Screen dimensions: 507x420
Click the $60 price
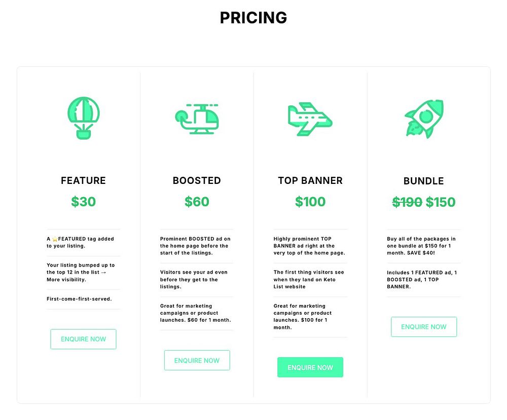(x=197, y=202)
